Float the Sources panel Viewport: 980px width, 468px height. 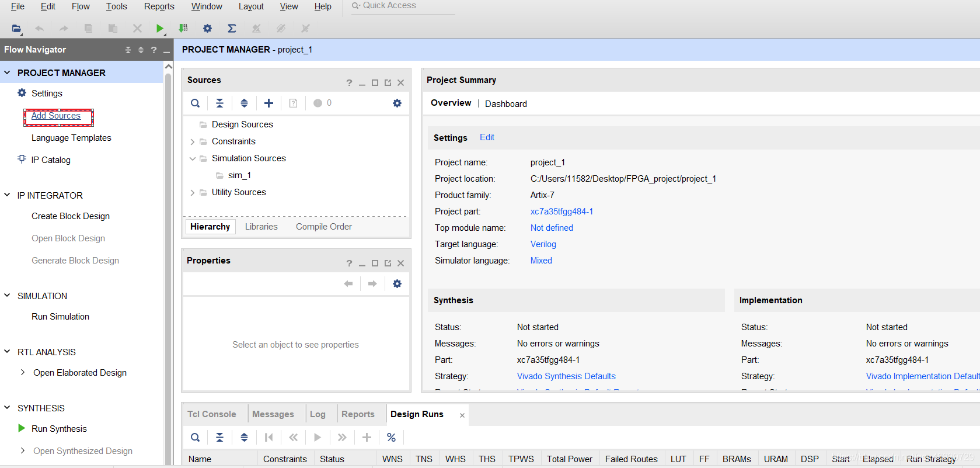click(x=388, y=83)
